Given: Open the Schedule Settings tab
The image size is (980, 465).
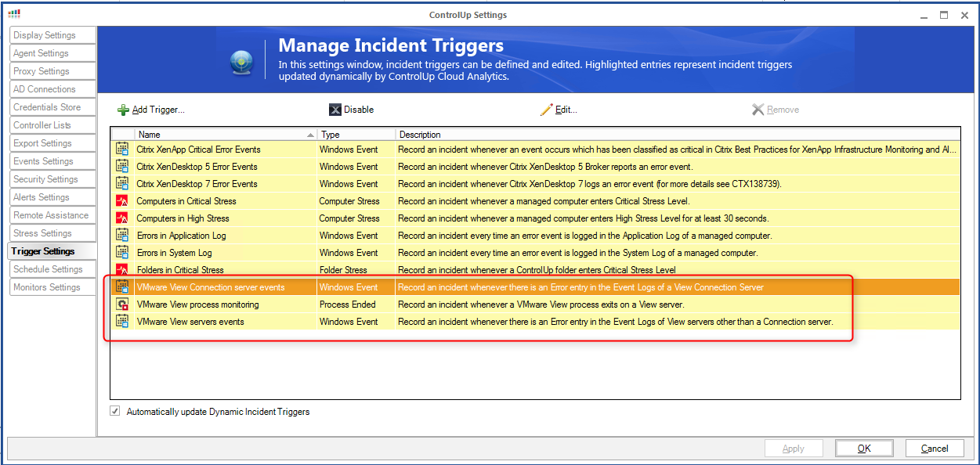Looking at the screenshot, I should click(x=52, y=269).
